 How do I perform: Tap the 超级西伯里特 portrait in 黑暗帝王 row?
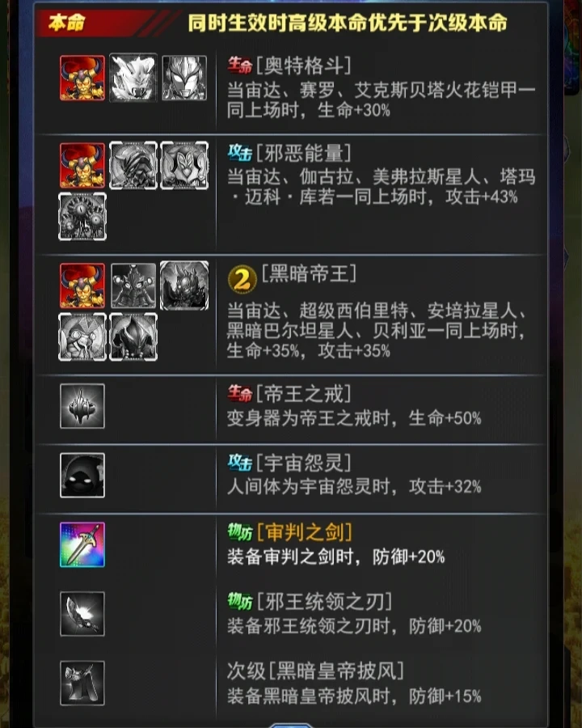pyautogui.click(x=133, y=286)
